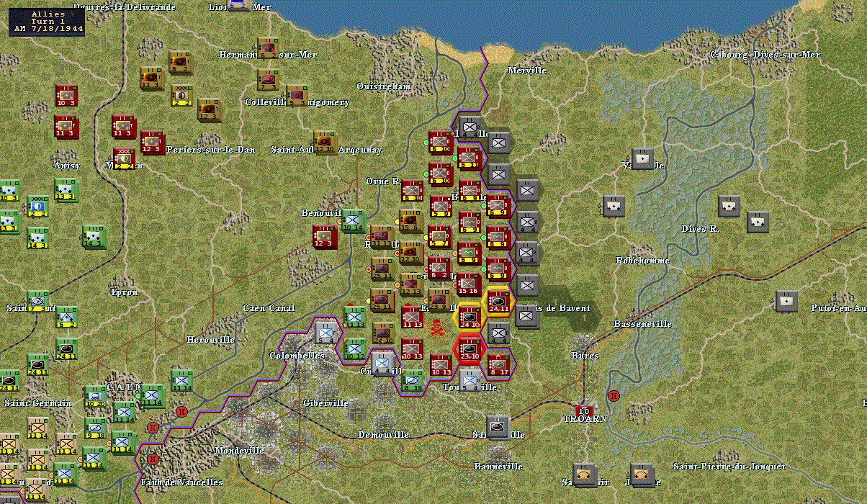Select the green 9-18 unit

click(x=95, y=428)
